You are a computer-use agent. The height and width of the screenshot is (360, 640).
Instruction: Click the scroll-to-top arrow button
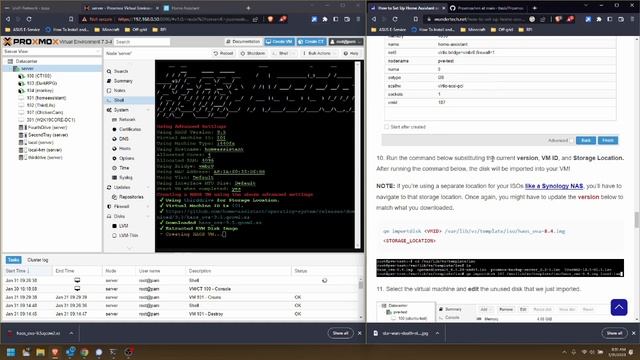pos(619,307)
